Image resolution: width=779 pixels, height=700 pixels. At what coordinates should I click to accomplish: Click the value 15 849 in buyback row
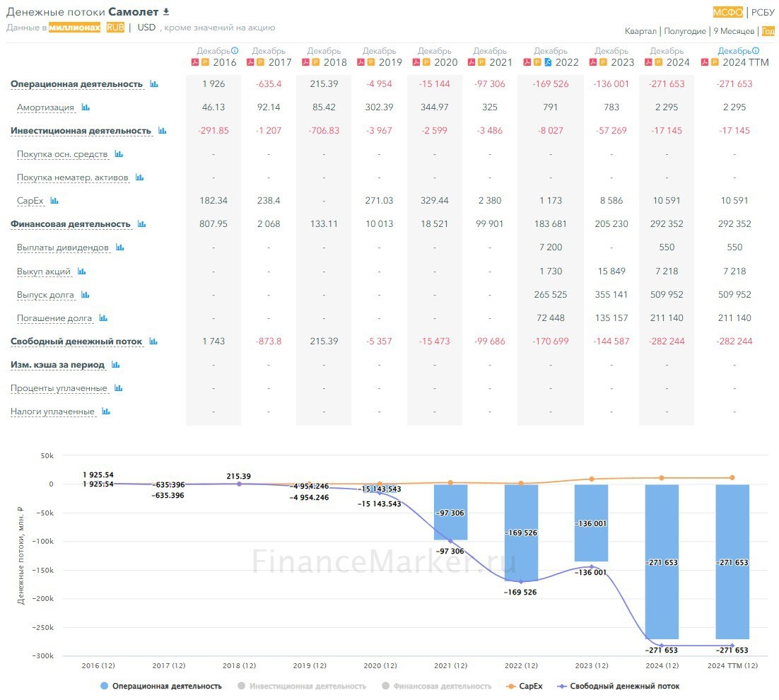pos(611,272)
